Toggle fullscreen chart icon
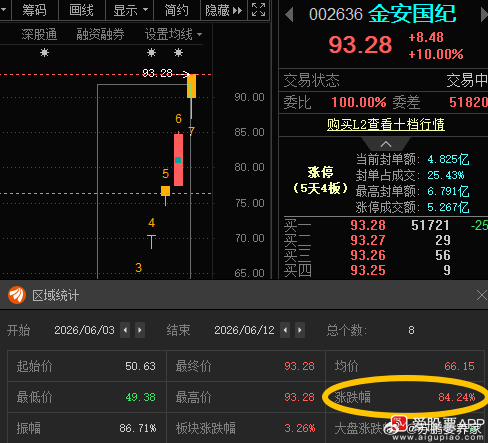The image size is (488, 443). [259, 10]
